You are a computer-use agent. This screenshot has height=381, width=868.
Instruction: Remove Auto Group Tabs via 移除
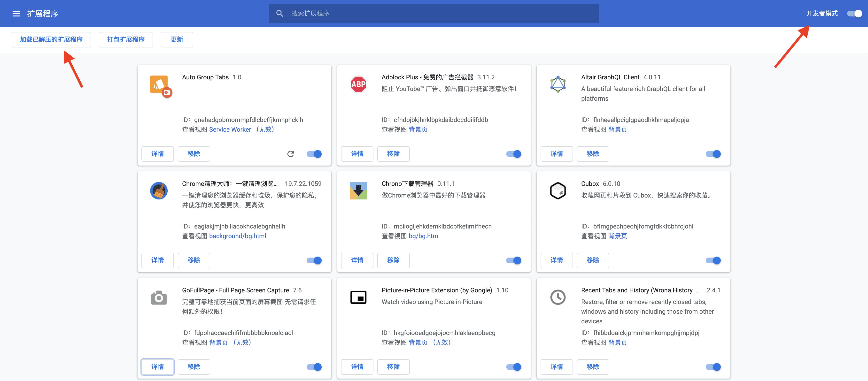point(194,154)
